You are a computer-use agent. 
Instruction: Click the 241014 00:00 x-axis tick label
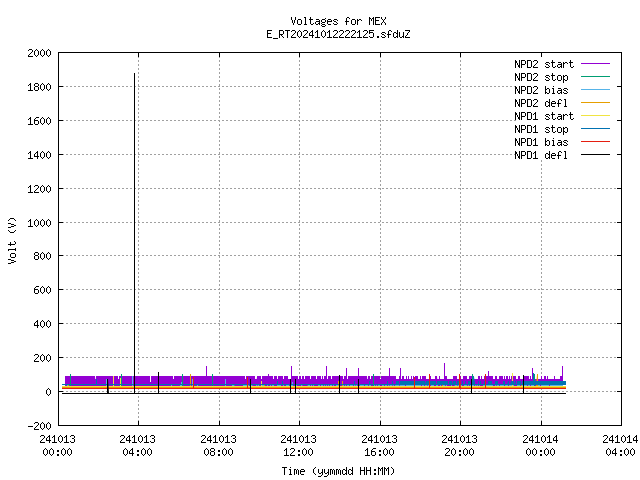[540, 446]
